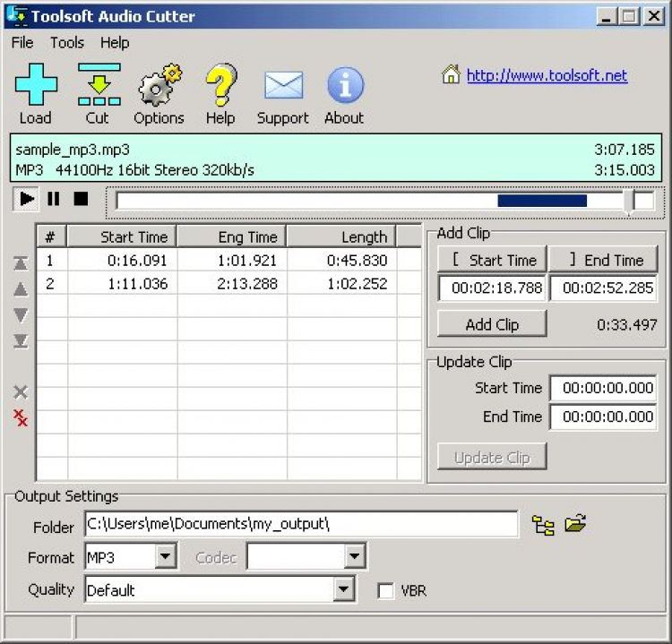
Task: Expand the Format dropdown showing MP3
Action: click(166, 556)
